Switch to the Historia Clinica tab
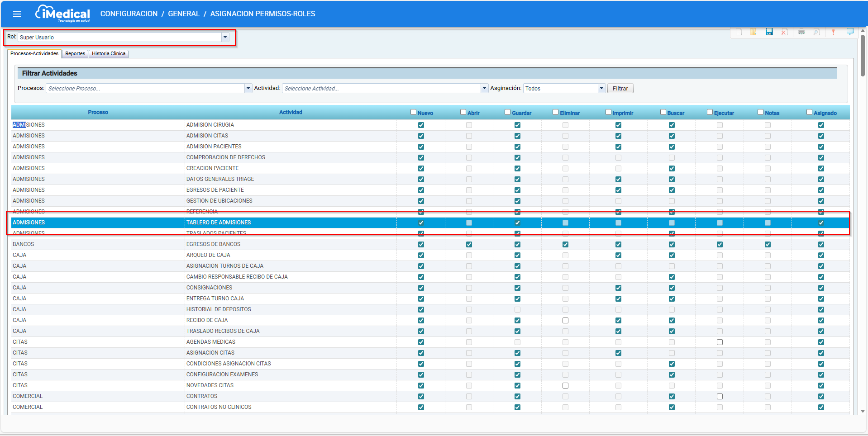 [x=109, y=53]
